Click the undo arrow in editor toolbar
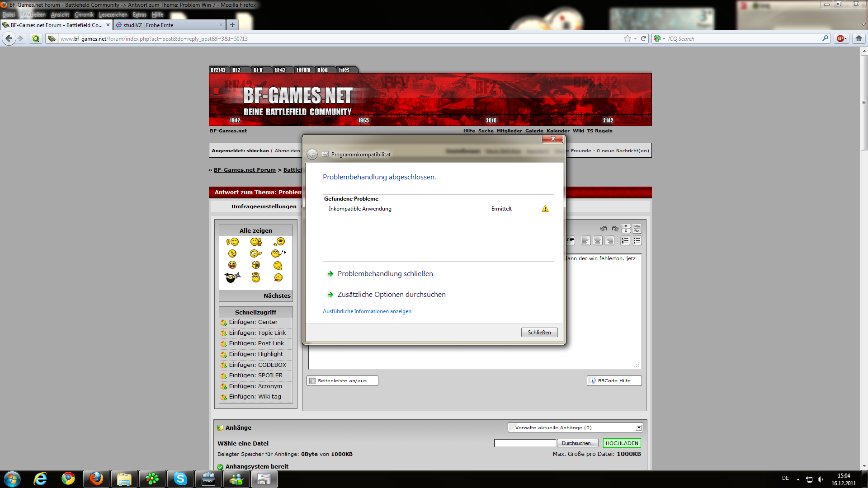868x488 pixels. point(603,229)
